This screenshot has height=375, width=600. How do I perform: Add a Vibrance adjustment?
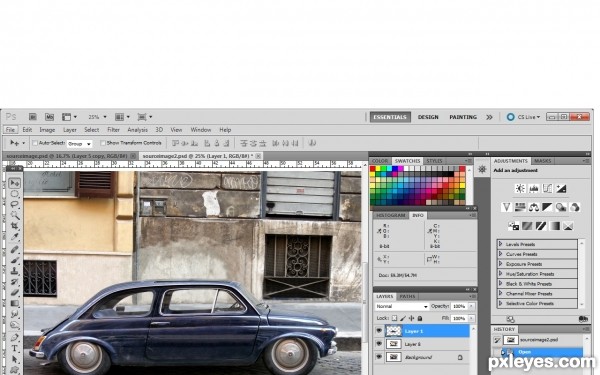pos(506,207)
